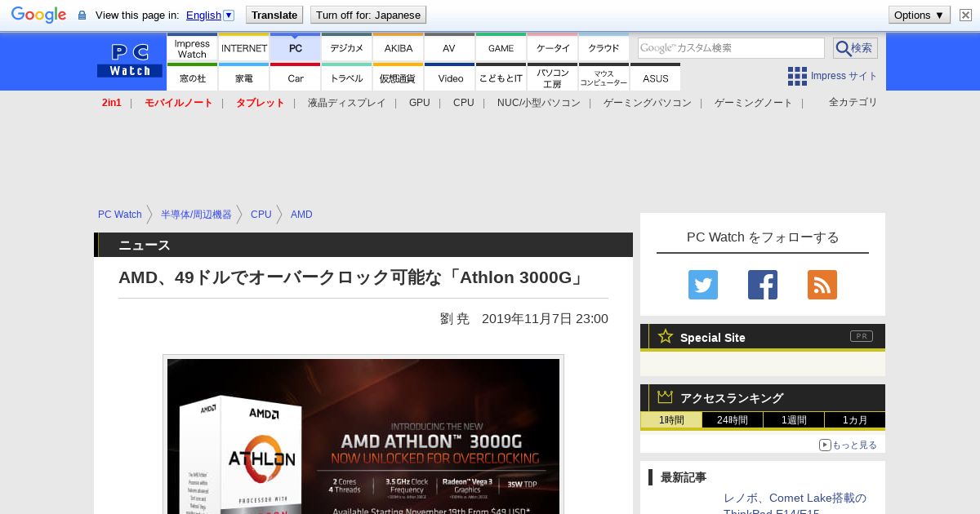This screenshot has height=514, width=980.
Task: Open the デジカメ tab
Action: (x=347, y=48)
